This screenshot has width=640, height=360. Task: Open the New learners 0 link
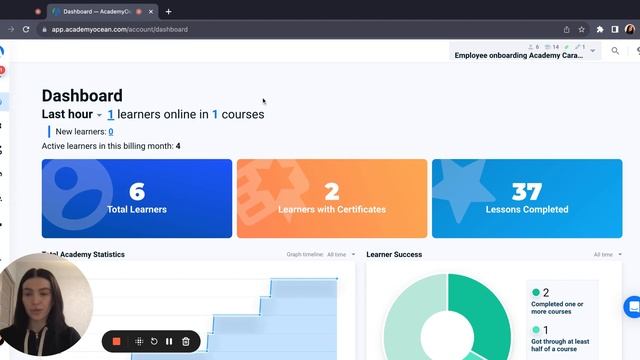[x=111, y=132]
